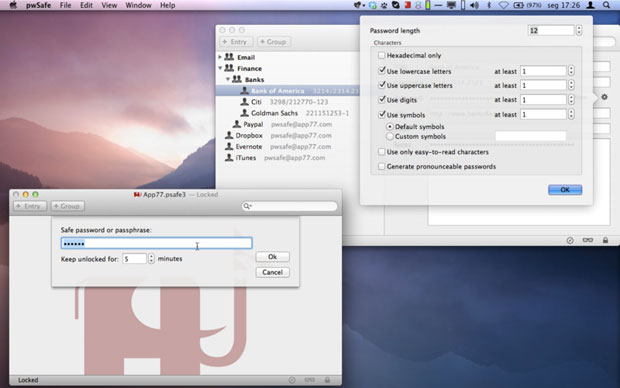Click OK in the password options popover

click(x=565, y=190)
